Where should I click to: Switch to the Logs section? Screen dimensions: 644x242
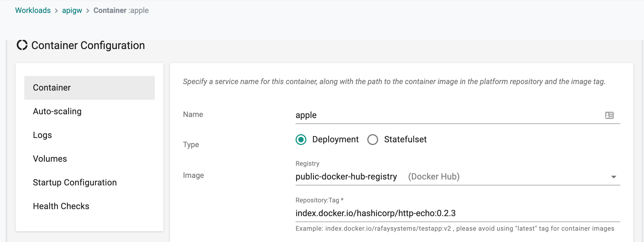pyautogui.click(x=90, y=135)
